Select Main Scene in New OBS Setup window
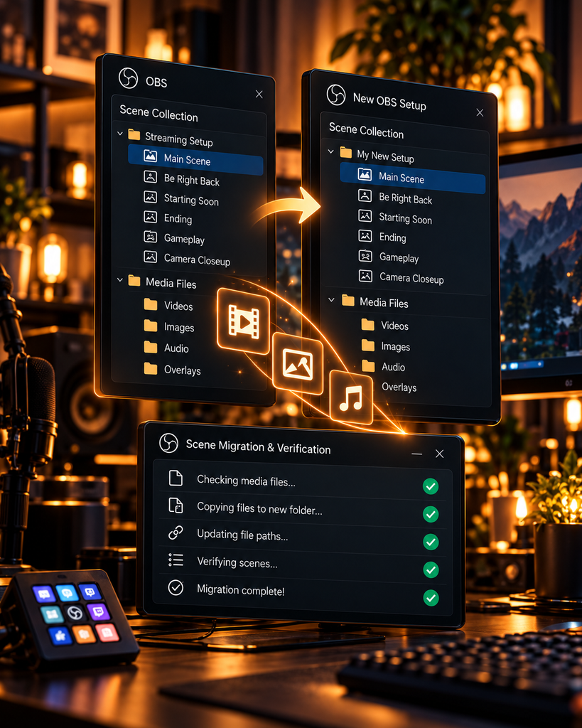This screenshot has width=582, height=728. 413,178
